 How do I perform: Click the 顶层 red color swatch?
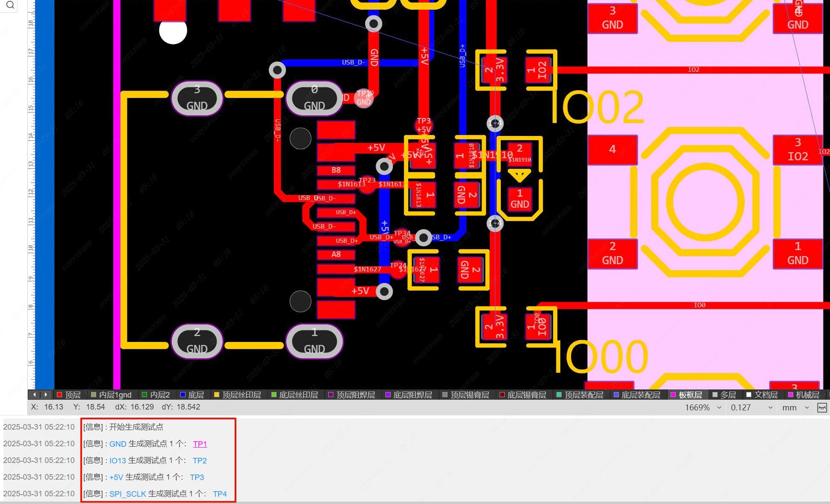(59, 395)
